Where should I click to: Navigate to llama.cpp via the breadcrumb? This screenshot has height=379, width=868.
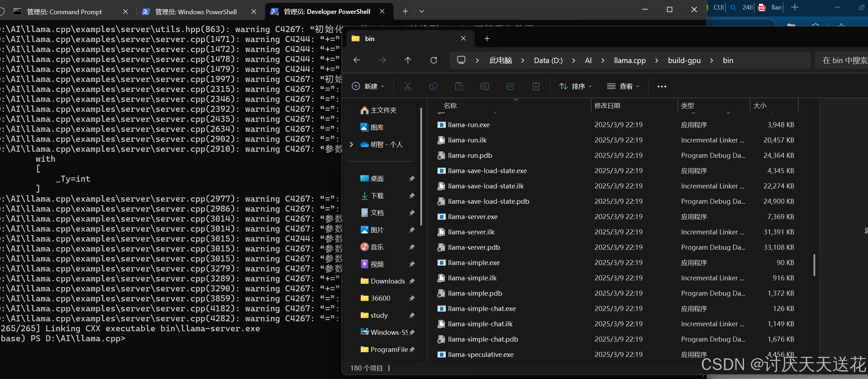click(x=630, y=60)
